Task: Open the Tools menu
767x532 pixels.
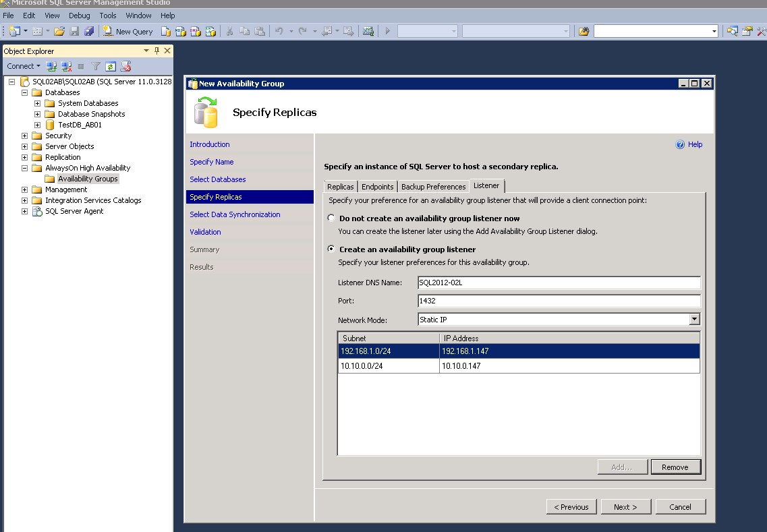Action: tap(108, 15)
